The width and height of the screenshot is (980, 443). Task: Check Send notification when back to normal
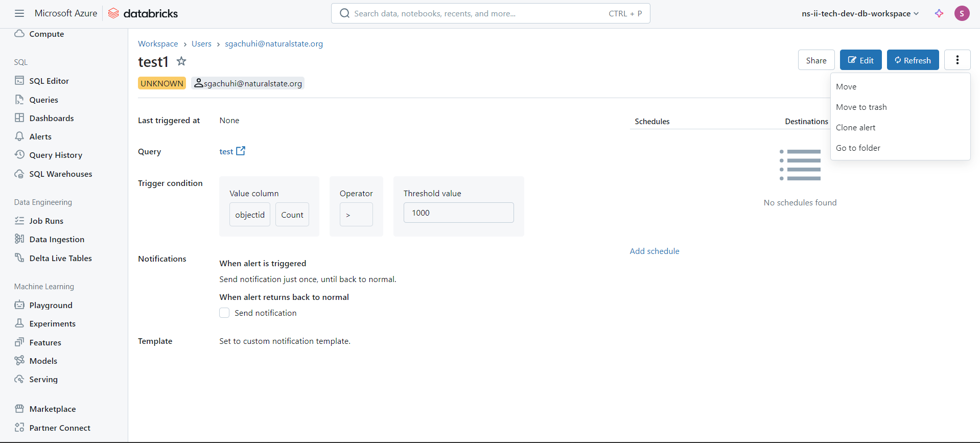coord(224,313)
